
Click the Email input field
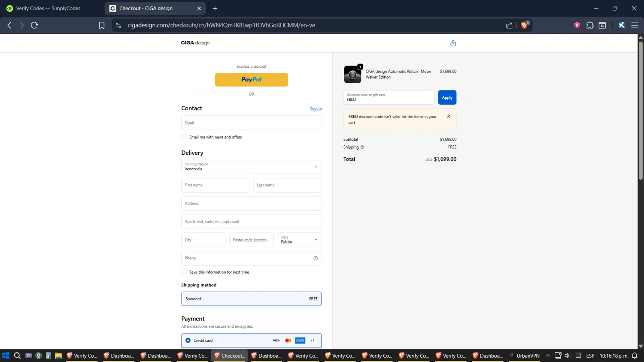[x=251, y=123]
